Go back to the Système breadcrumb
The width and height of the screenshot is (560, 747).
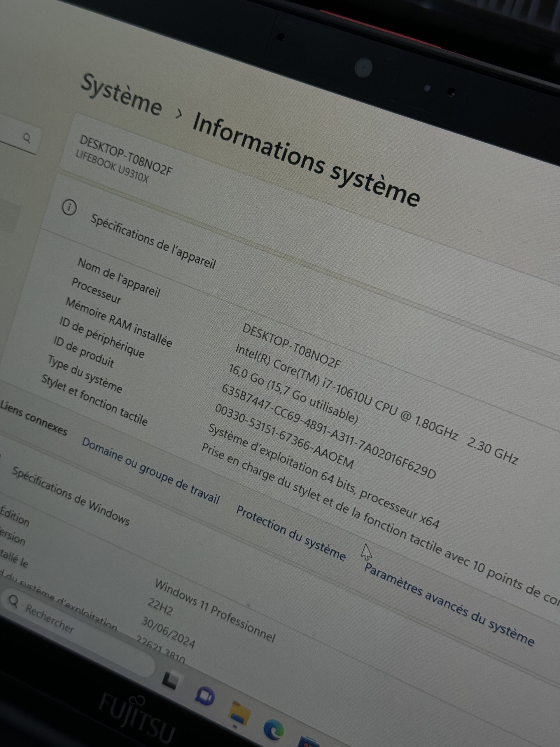pos(122,95)
